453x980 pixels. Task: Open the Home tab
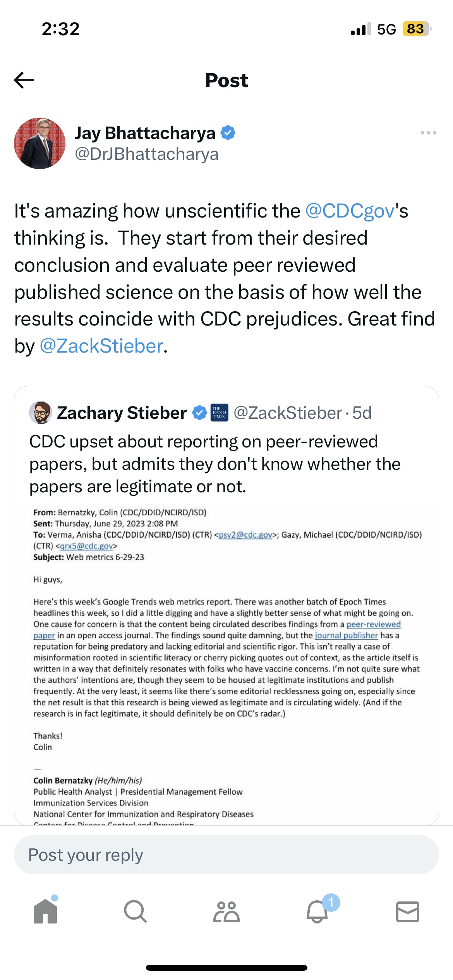45,911
